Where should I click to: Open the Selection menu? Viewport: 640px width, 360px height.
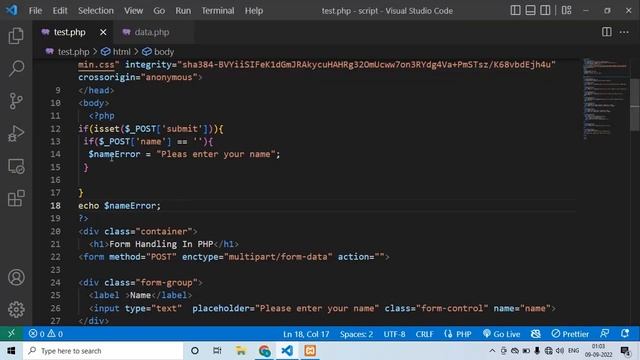96,11
